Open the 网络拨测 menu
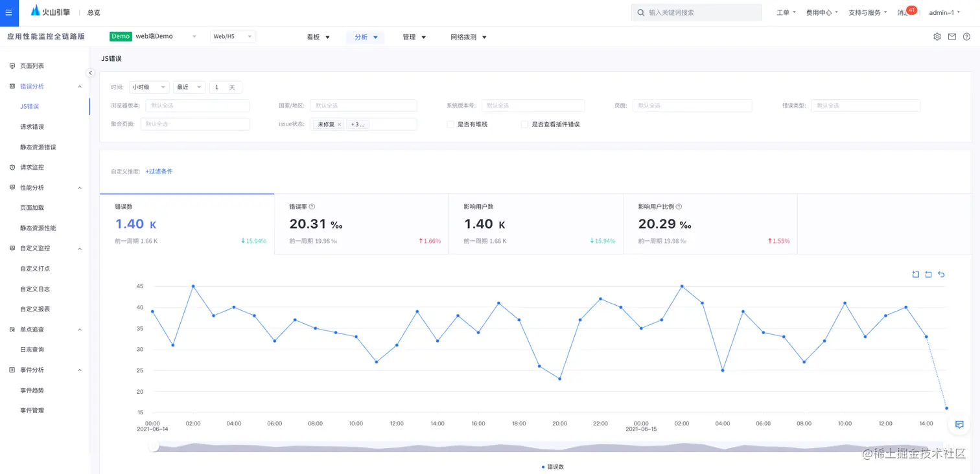This screenshot has width=980, height=474. (469, 38)
